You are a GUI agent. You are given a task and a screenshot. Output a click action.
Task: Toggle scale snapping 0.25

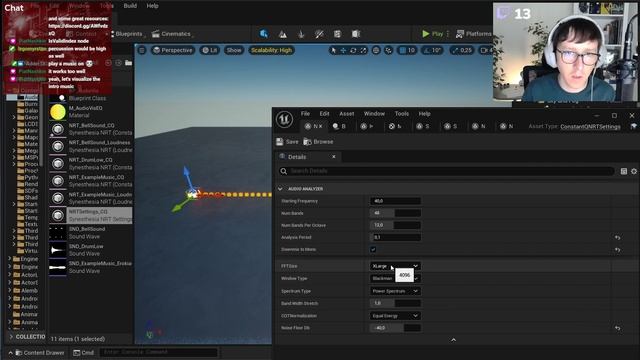[462, 50]
